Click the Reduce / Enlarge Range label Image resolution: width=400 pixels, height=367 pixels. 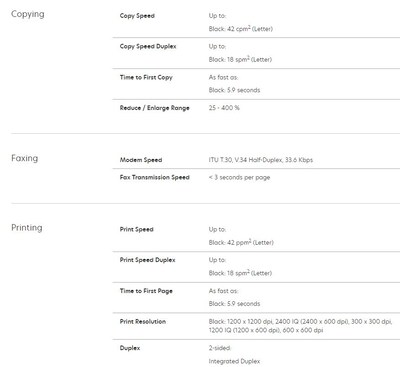click(155, 108)
